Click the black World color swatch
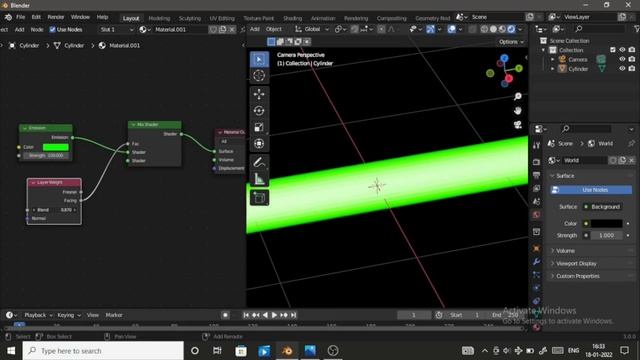This screenshot has width=640, height=360. pos(607,224)
